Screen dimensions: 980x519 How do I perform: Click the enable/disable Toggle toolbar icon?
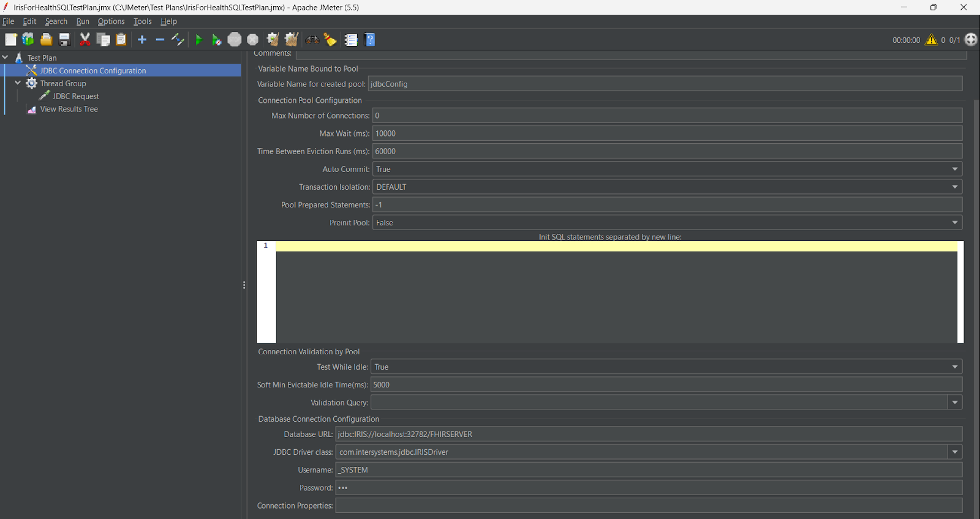coord(178,40)
